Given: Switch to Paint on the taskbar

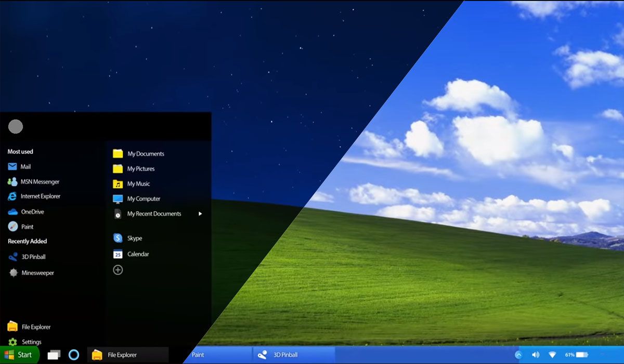Looking at the screenshot, I should (x=218, y=355).
